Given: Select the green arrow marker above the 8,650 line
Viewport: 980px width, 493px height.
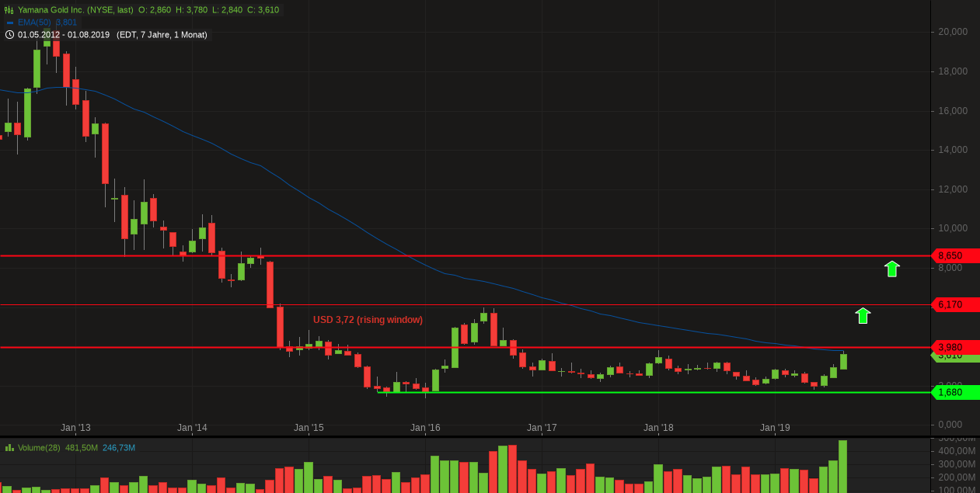Looking at the screenshot, I should pos(891,269).
